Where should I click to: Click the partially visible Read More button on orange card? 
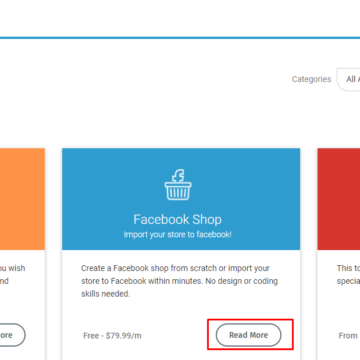click(12, 335)
